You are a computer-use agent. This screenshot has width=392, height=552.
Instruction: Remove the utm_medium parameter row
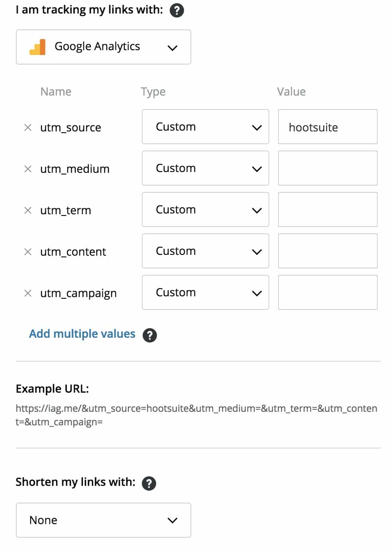(x=28, y=169)
